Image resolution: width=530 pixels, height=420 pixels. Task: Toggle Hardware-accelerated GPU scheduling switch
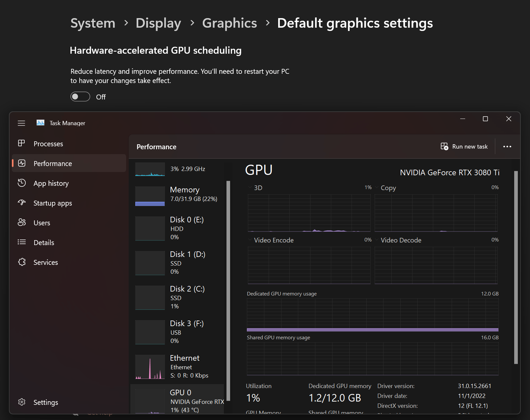click(x=80, y=97)
